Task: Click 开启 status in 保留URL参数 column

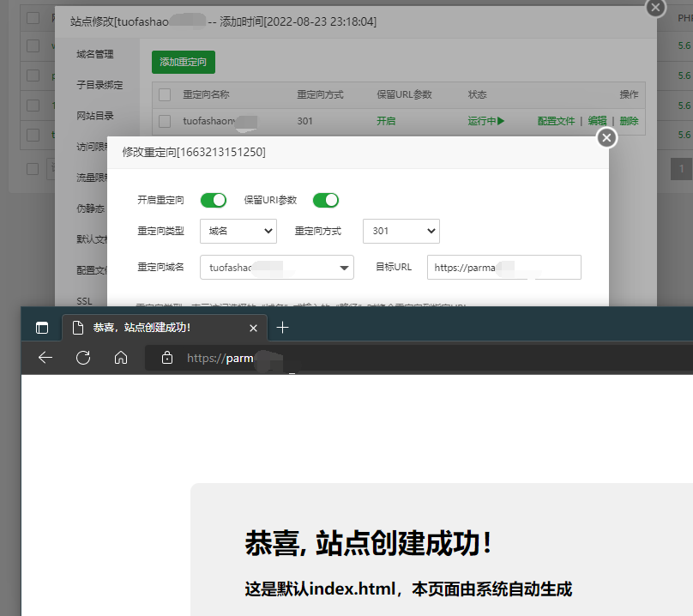Action: [x=386, y=121]
